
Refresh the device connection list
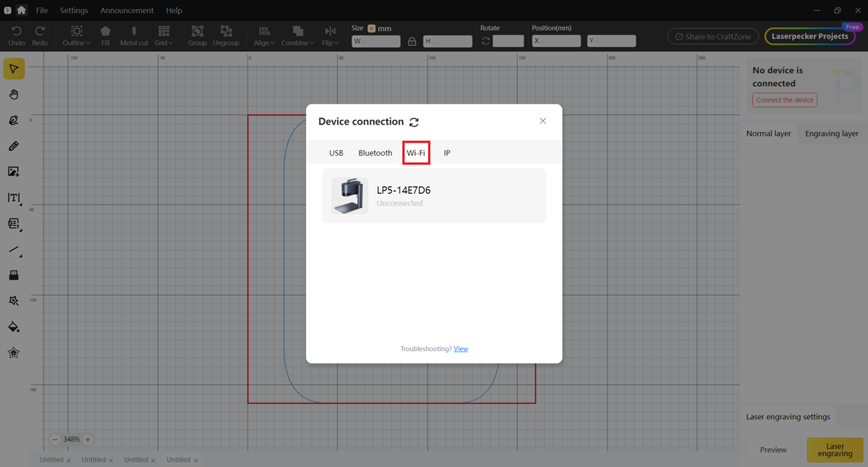tap(414, 122)
